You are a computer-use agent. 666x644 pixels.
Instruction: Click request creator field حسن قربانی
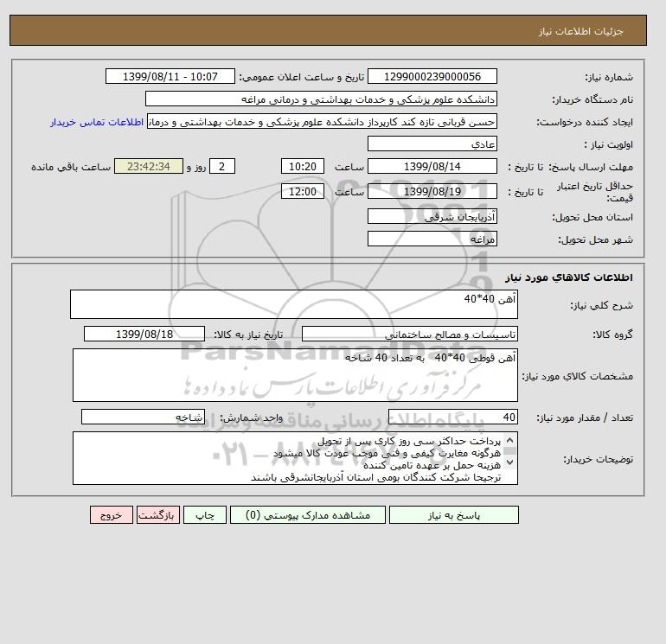click(x=322, y=121)
